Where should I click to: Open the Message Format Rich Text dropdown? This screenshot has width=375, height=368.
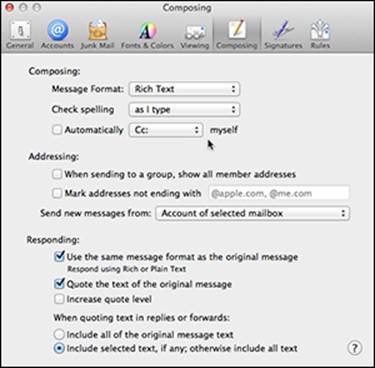[x=184, y=89]
